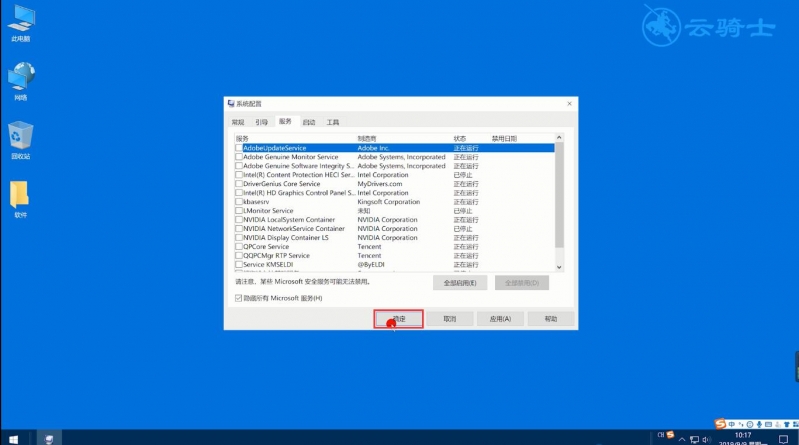Switch to the 工具 tab
Screen dimensions: 799x445
click(x=333, y=122)
